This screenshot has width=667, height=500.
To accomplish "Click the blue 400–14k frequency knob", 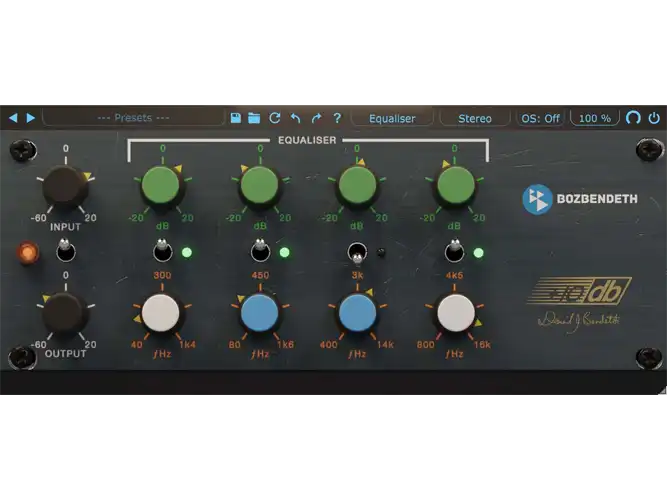I will (x=357, y=314).
